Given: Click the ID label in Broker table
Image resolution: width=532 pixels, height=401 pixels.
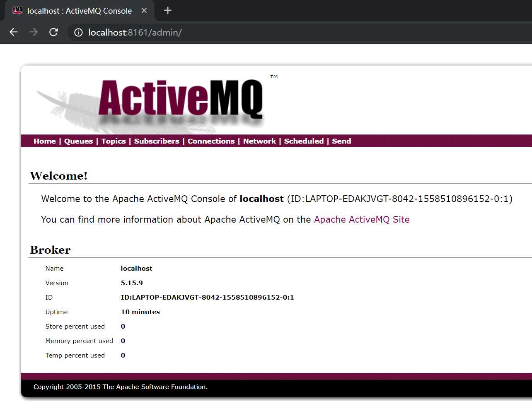Looking at the screenshot, I should click(49, 298).
